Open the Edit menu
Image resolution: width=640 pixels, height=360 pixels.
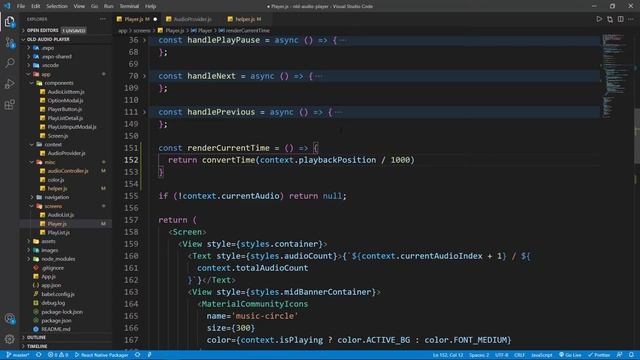click(x=36, y=6)
